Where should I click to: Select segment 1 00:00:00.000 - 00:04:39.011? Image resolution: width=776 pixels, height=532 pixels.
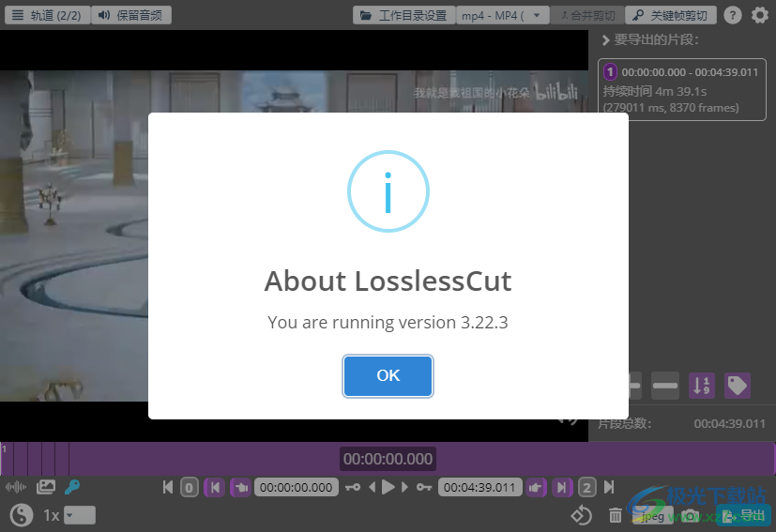pyautogui.click(x=682, y=89)
